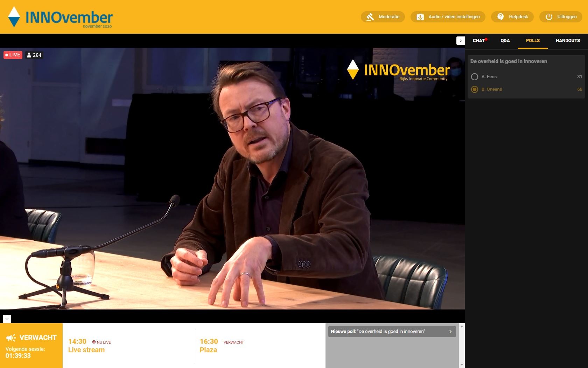Click the question mark Helpdesk icon

click(x=500, y=17)
